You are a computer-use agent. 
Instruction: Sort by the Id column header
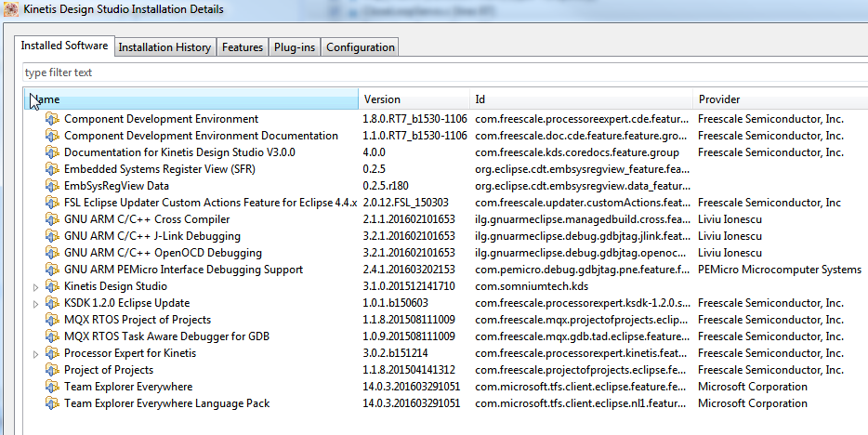tap(581, 99)
